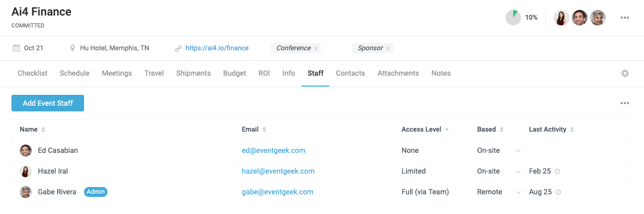644x214 pixels.
Task: Open the event options ellipsis menu
Action: (x=625, y=18)
